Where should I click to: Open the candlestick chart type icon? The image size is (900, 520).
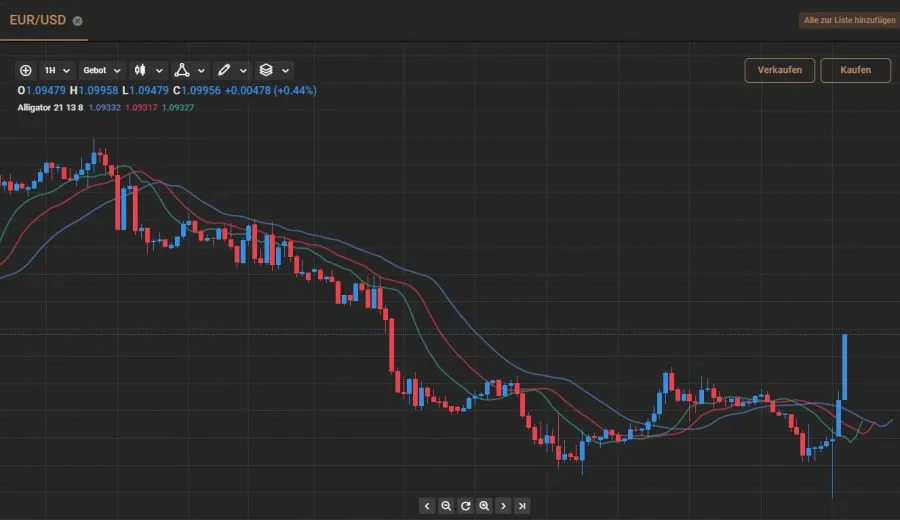point(141,70)
